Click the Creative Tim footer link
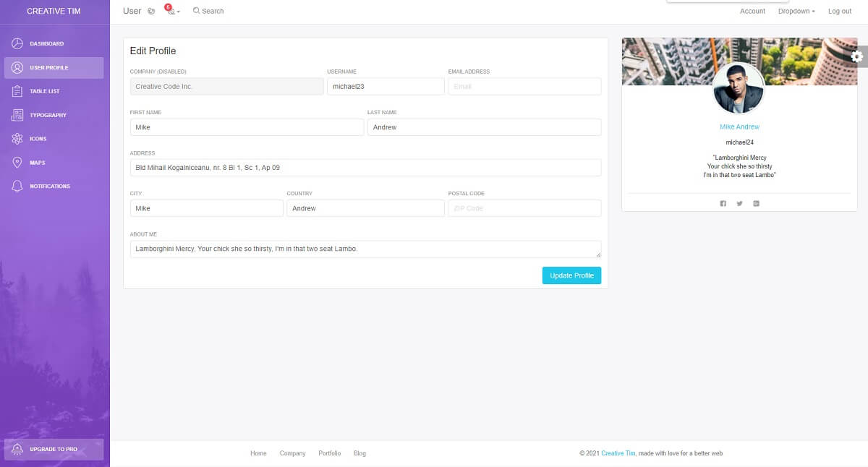The image size is (868, 467). (618, 453)
